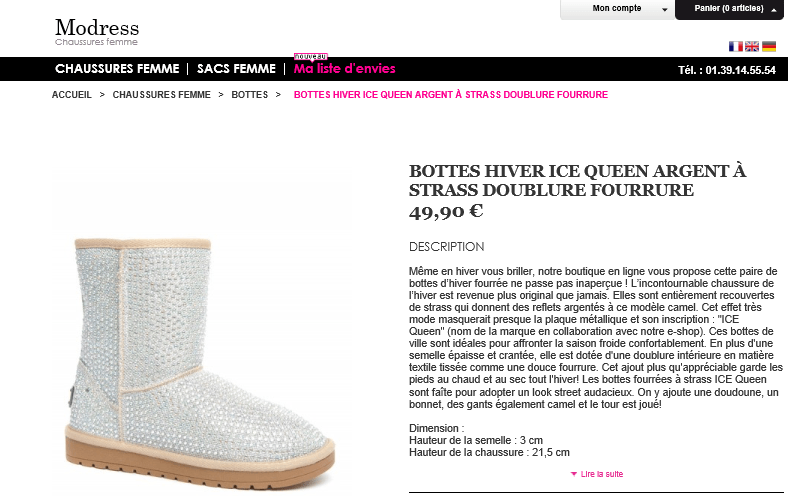Go to Accueil breadcrumb link
788x496 pixels.
[72, 94]
